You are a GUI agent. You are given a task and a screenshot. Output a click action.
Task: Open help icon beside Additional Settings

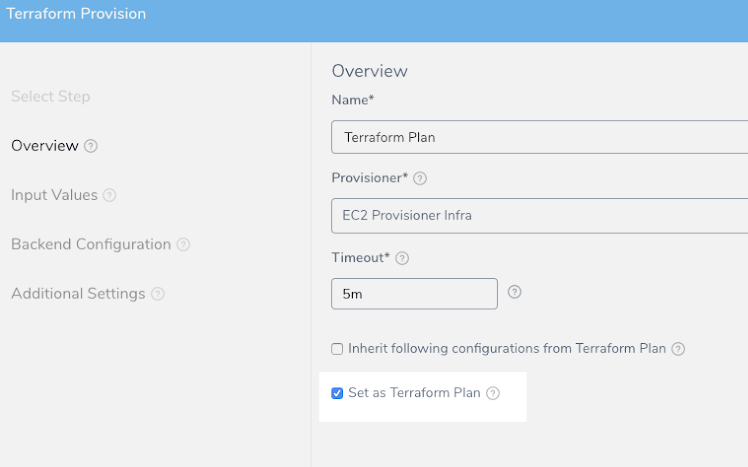158,294
